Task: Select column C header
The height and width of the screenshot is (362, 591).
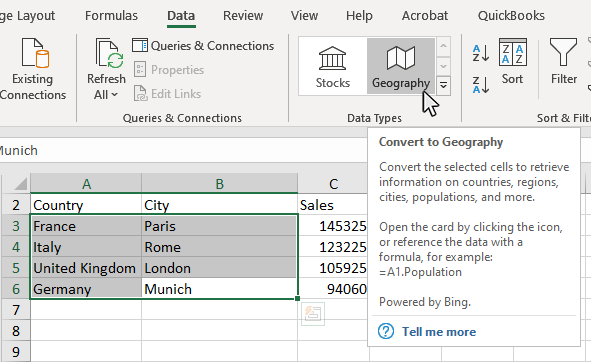Action: pyautogui.click(x=333, y=184)
